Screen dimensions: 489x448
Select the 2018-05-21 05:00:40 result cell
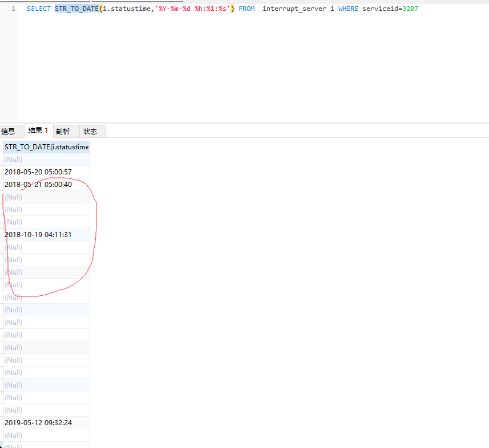(38, 184)
